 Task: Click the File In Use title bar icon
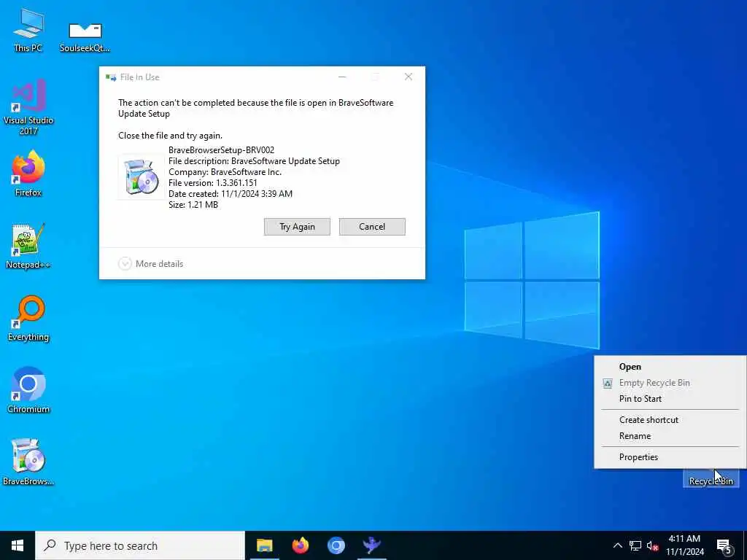[x=111, y=77]
